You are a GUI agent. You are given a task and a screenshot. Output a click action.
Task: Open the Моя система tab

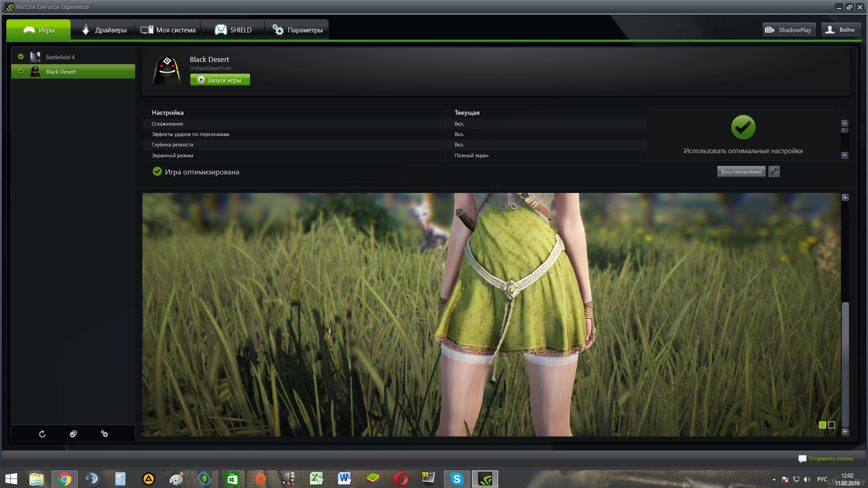click(x=168, y=30)
